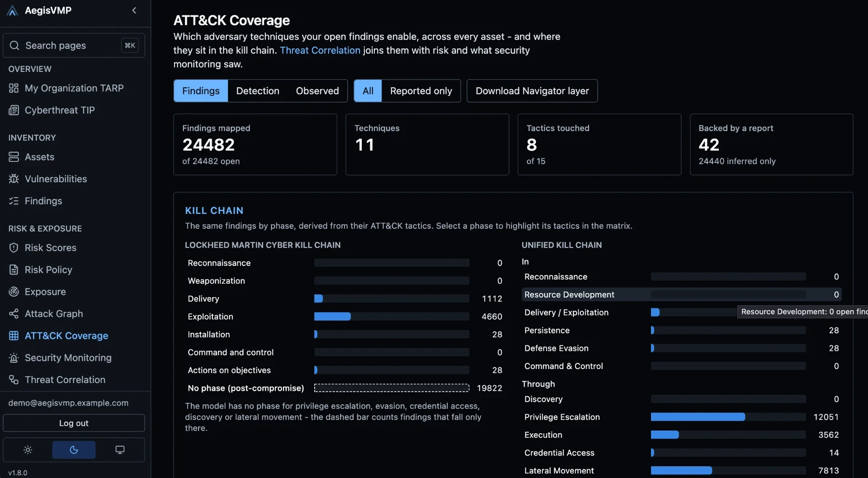The image size is (868, 478).
Task: Select the Findings view tab
Action: point(201,91)
